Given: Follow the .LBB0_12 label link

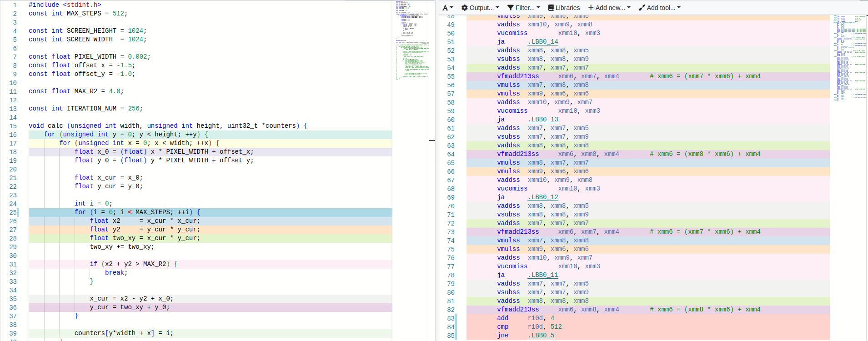Looking at the screenshot, I should (543, 197).
